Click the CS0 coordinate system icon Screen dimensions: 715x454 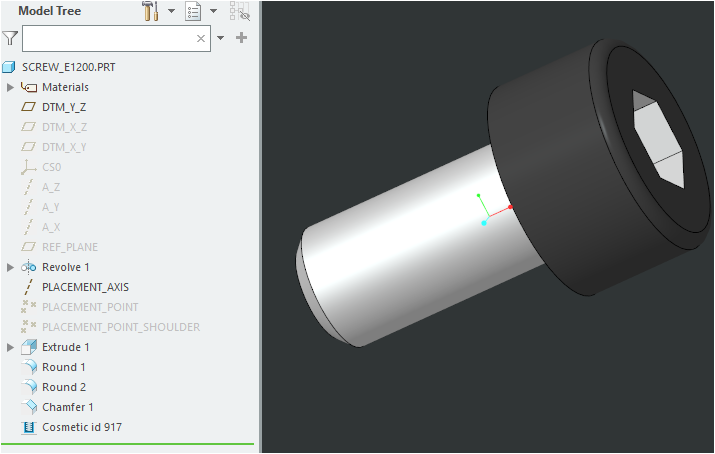[29, 167]
